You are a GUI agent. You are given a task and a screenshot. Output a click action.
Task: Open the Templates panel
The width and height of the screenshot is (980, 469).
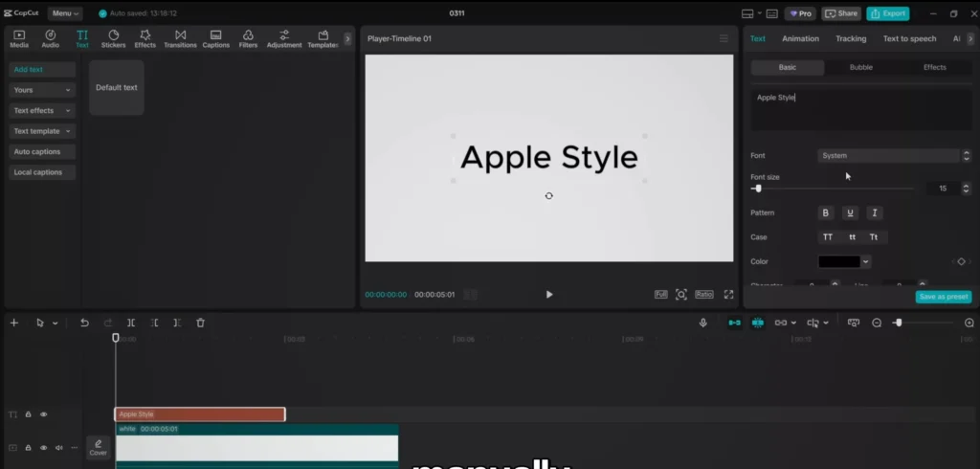coord(323,39)
